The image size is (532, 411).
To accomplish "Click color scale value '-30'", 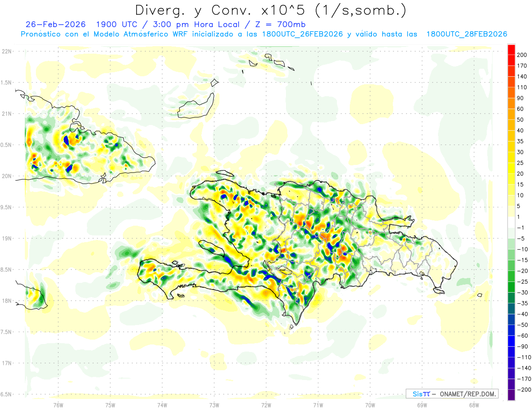I will click(x=524, y=293).
